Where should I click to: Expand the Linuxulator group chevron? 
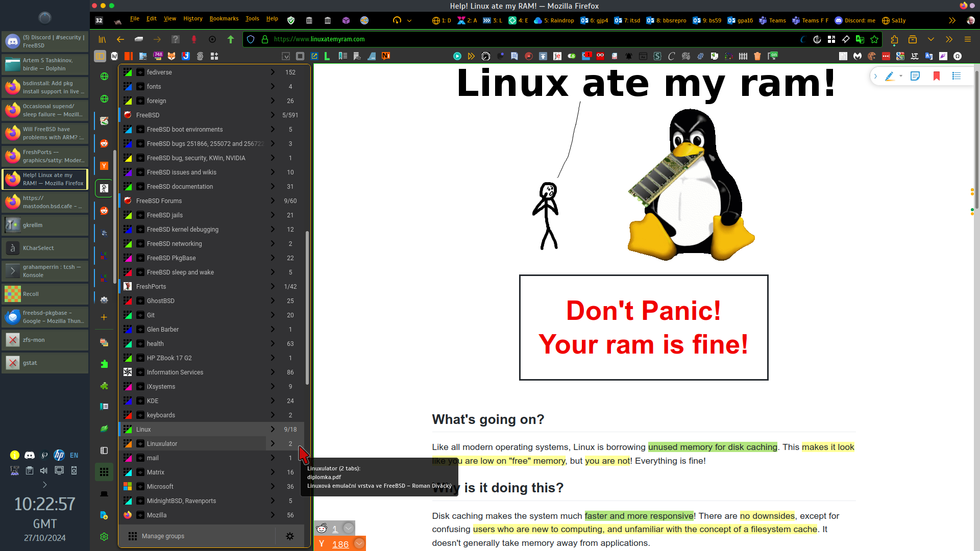pyautogui.click(x=273, y=444)
